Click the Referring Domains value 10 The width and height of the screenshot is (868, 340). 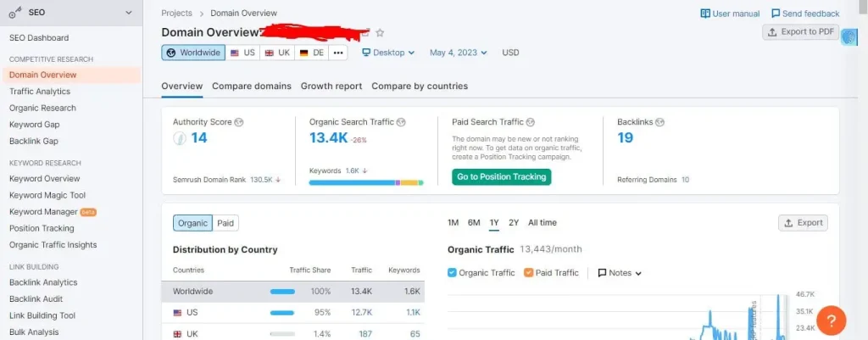point(685,180)
